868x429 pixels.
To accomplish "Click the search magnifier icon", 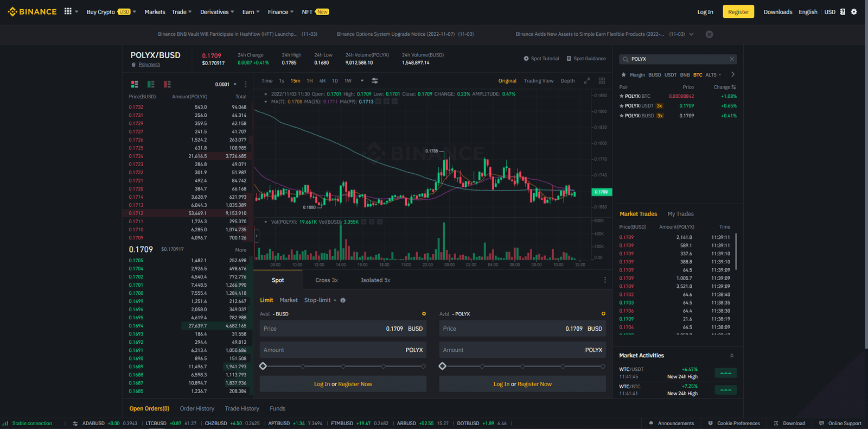I will [626, 59].
